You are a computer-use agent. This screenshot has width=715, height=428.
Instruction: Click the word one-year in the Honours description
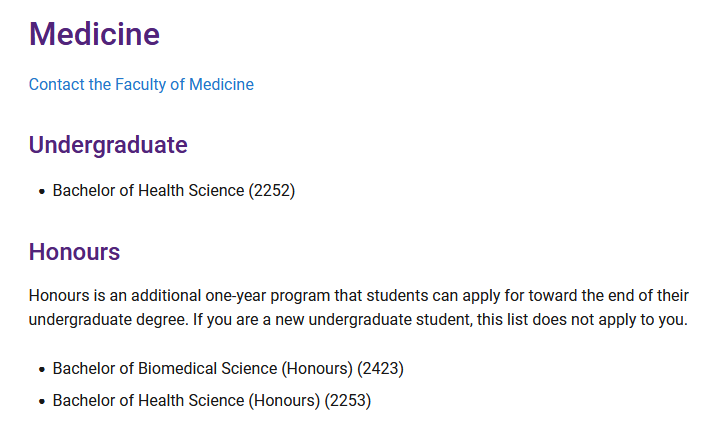(235, 296)
